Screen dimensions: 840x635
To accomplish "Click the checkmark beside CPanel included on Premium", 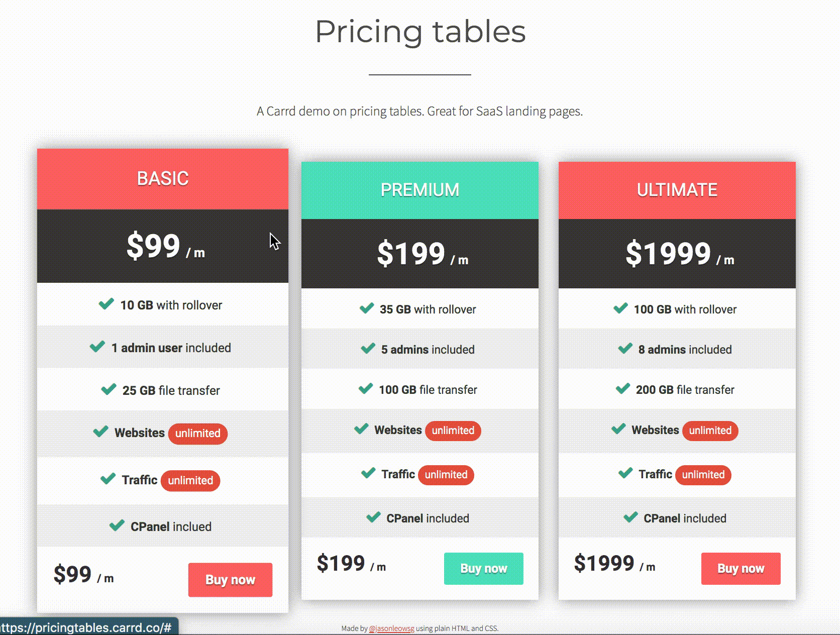I will click(x=374, y=517).
